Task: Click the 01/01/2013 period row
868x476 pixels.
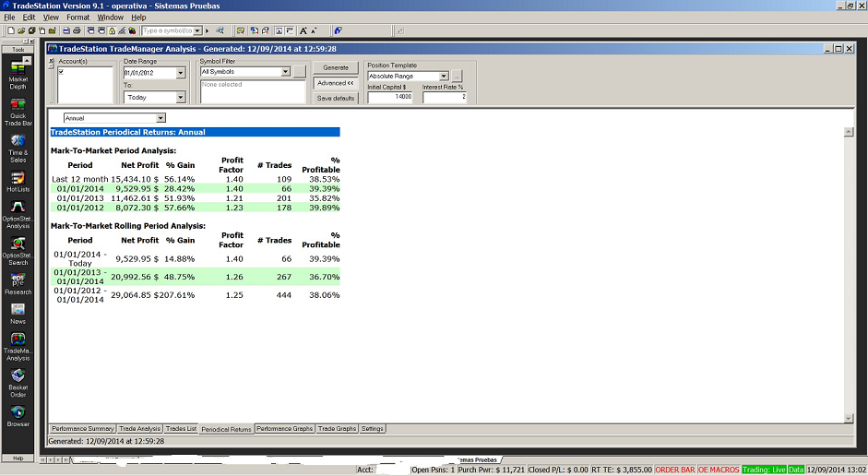Action: point(195,198)
